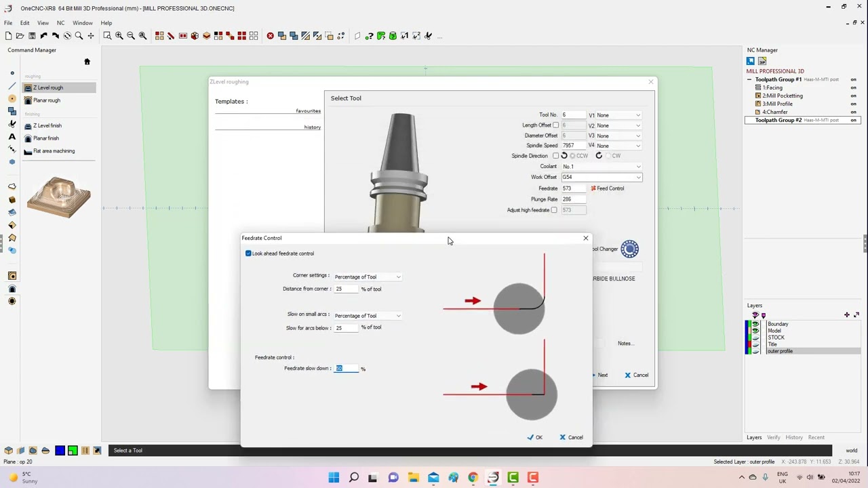Click the scissors toolbar icon

(x=428, y=35)
